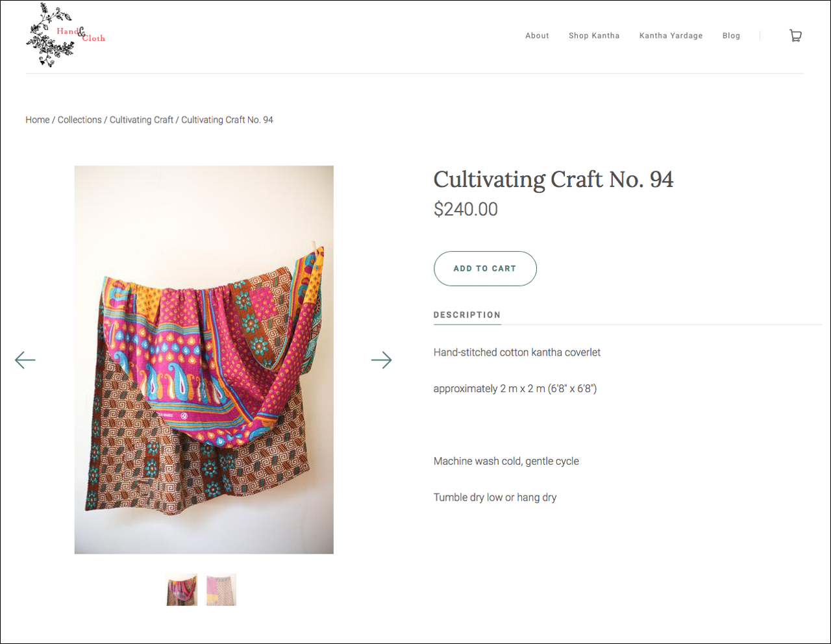Go to Home via breadcrumb link
The height and width of the screenshot is (644, 831).
tap(37, 119)
